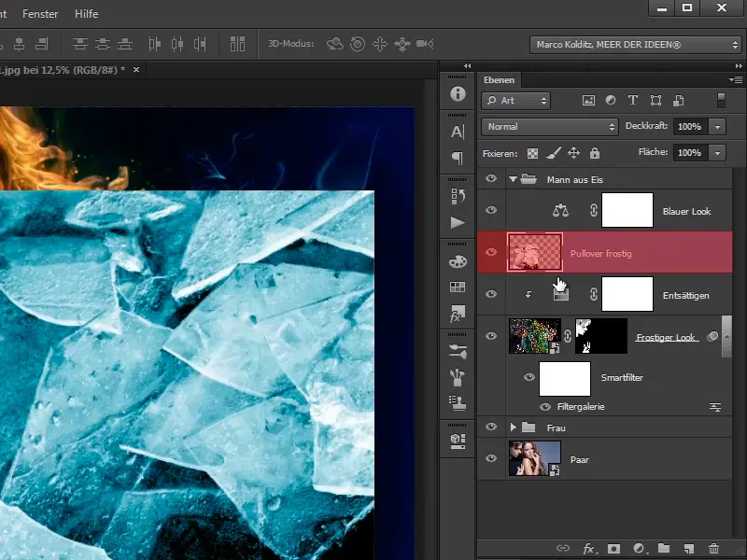Open the Normal blend mode dropdown
Image resolution: width=747 pixels, height=560 pixels.
tap(550, 127)
